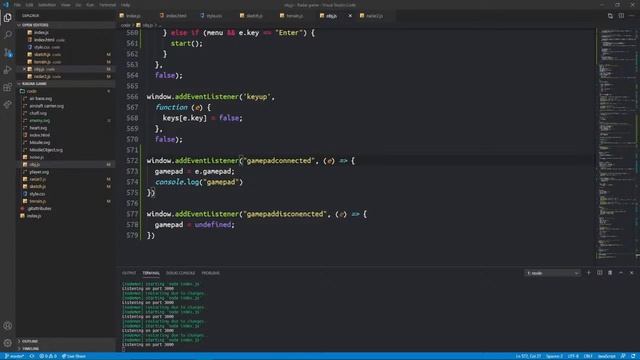Switch to the Debug Console panel tab

point(180,273)
